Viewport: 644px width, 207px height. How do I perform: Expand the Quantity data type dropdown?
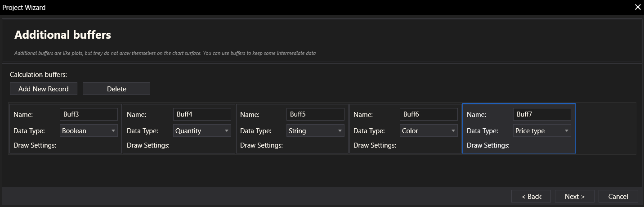coord(202,131)
